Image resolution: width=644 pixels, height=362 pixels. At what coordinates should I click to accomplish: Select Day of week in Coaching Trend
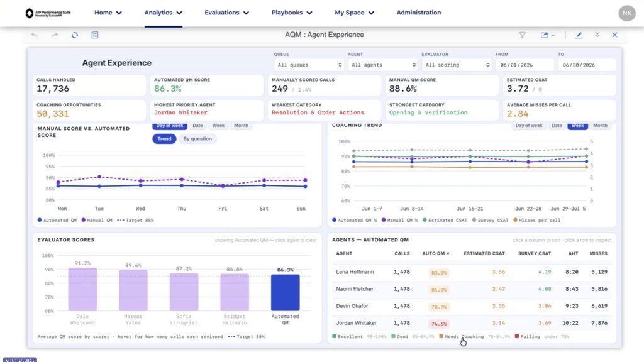[528, 126]
